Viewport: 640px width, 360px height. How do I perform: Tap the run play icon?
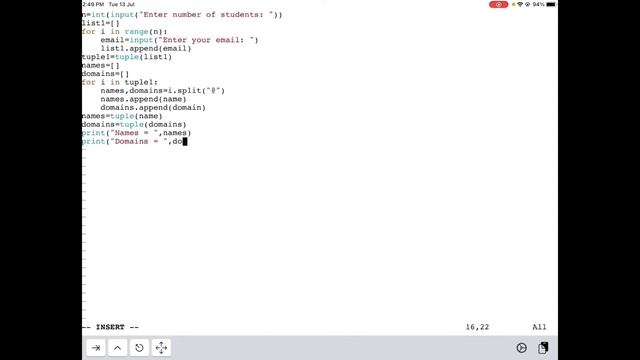pyautogui.click(x=521, y=348)
